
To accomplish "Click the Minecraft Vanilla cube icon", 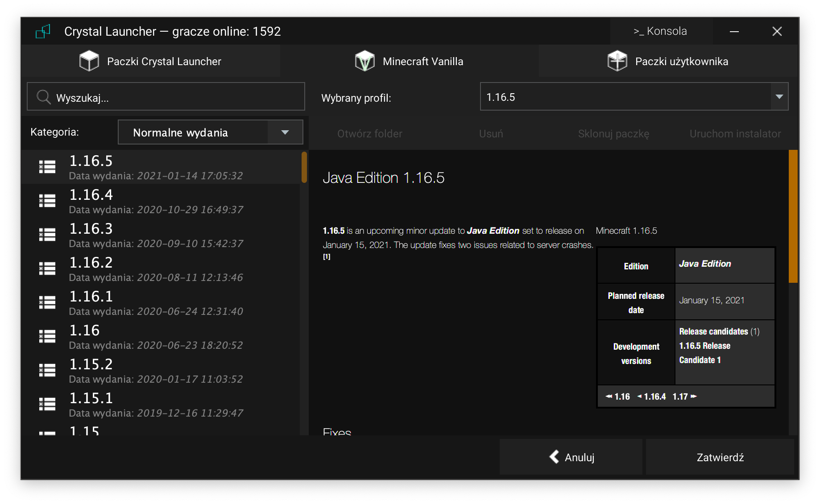I will pos(364,61).
